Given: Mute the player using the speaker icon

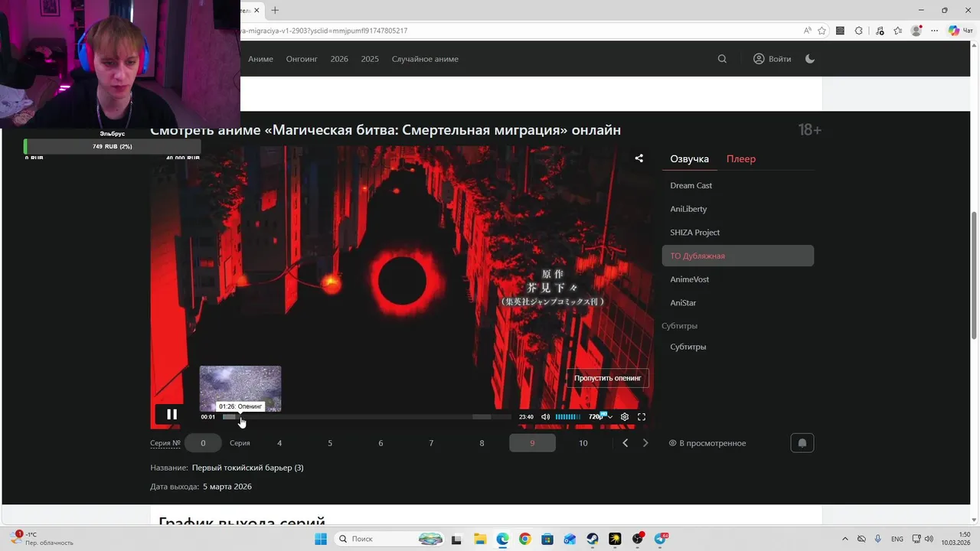Looking at the screenshot, I should click(x=545, y=417).
